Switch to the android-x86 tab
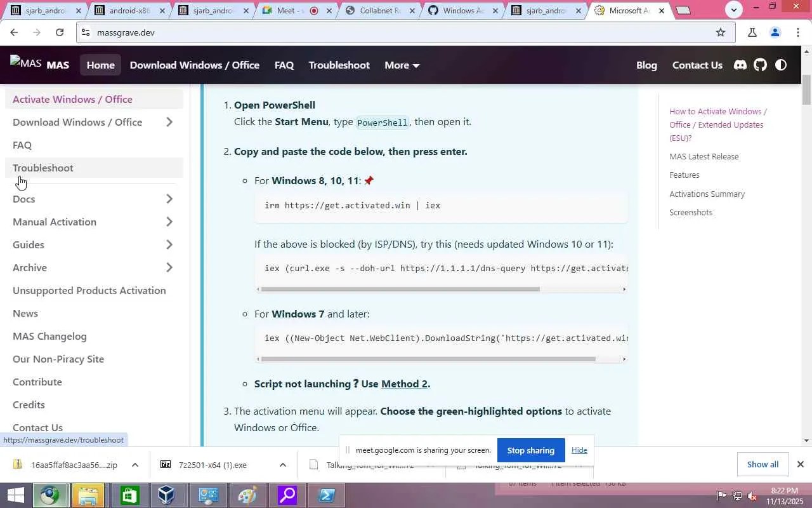 129,11
